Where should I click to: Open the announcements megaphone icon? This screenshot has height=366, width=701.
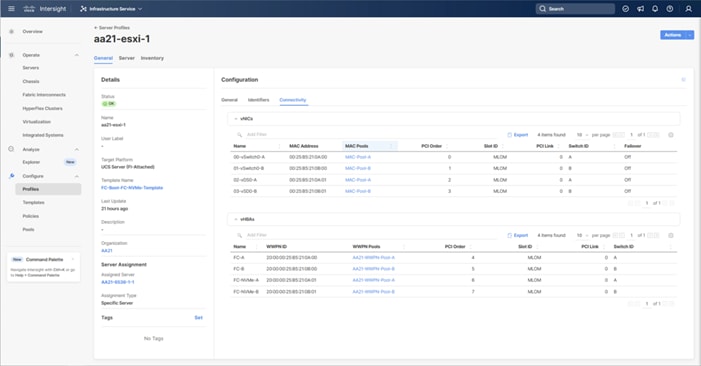tap(640, 8)
